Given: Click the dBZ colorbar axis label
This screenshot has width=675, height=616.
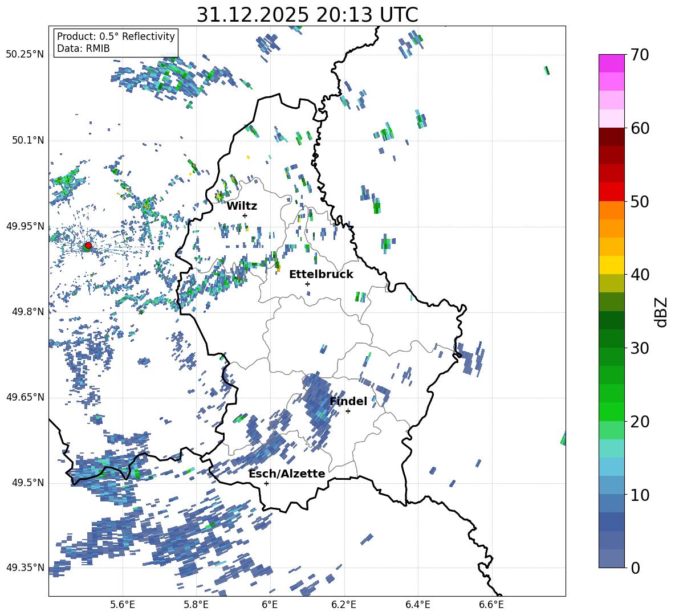Looking at the screenshot, I should (x=661, y=312).
